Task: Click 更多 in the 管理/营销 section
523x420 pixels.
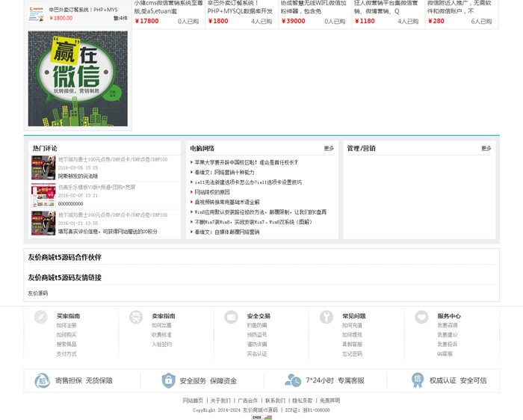Action: [486, 148]
